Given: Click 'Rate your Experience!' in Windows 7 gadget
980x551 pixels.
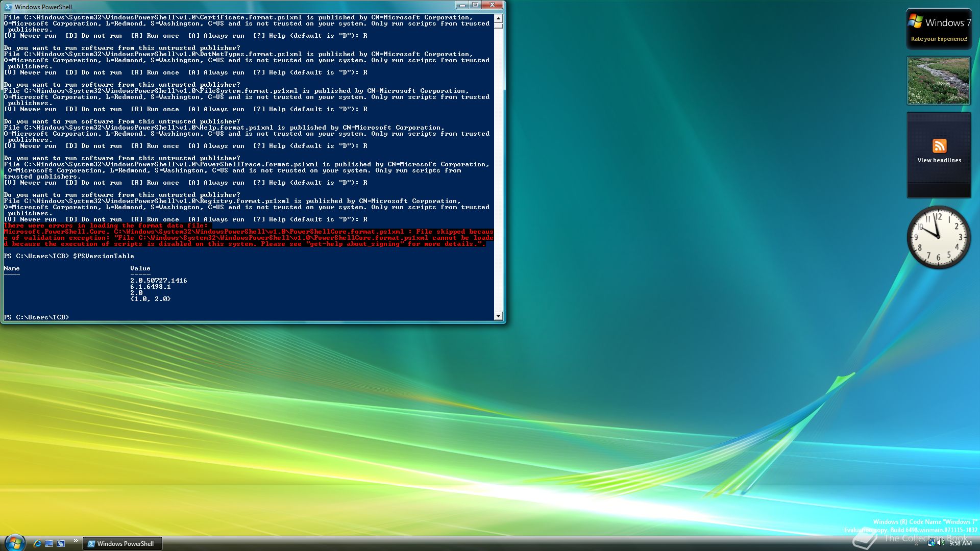Looking at the screenshot, I should point(939,39).
